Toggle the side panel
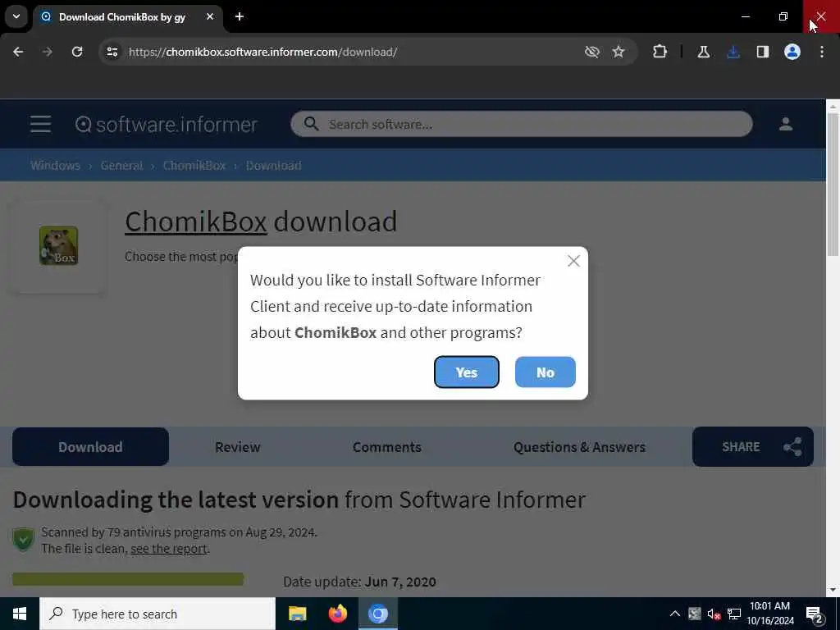 (x=762, y=52)
